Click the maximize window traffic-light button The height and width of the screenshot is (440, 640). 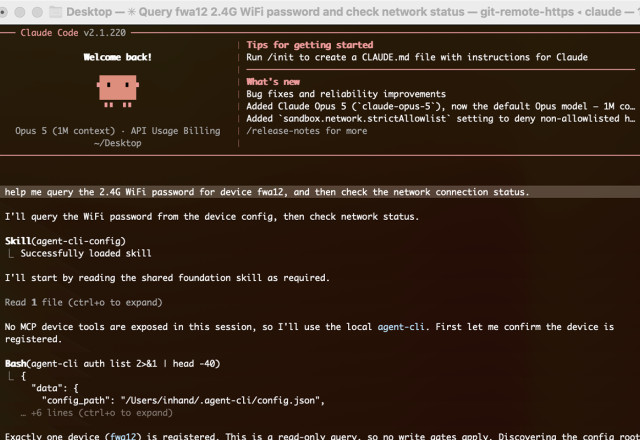(x=37, y=12)
